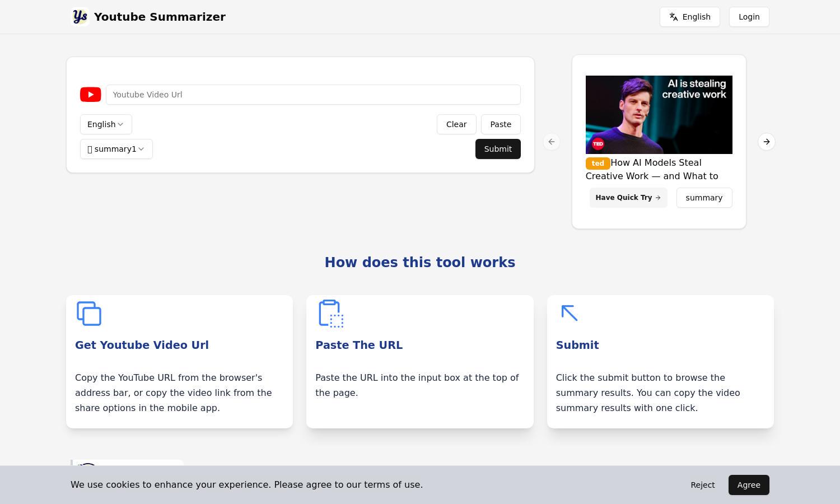Open the English summary language dropdown

click(x=106, y=124)
